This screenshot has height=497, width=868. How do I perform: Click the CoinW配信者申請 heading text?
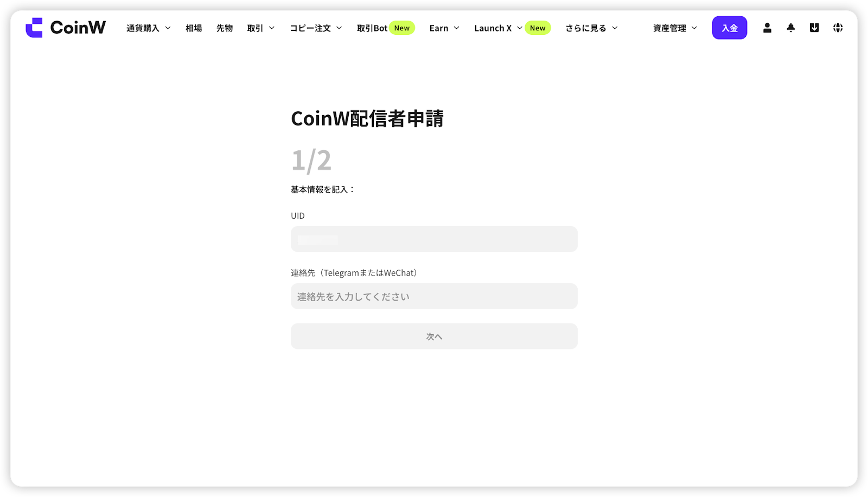(x=367, y=118)
